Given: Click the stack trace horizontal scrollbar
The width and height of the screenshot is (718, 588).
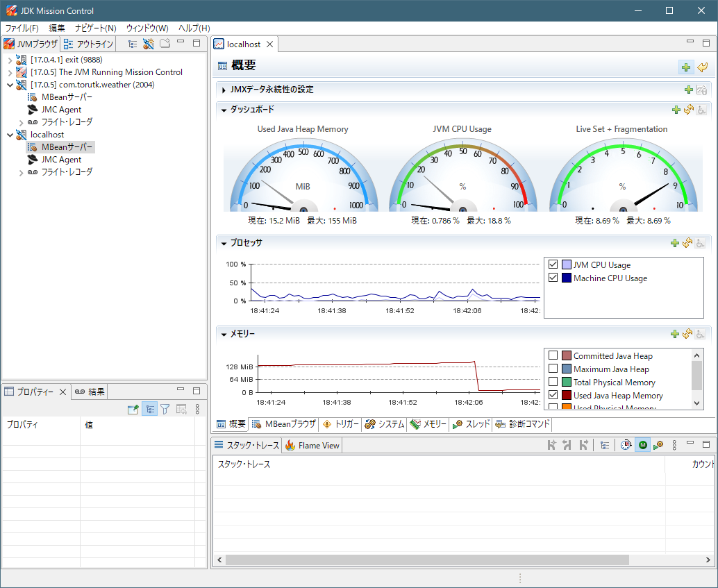Looking at the screenshot, I should point(426,560).
